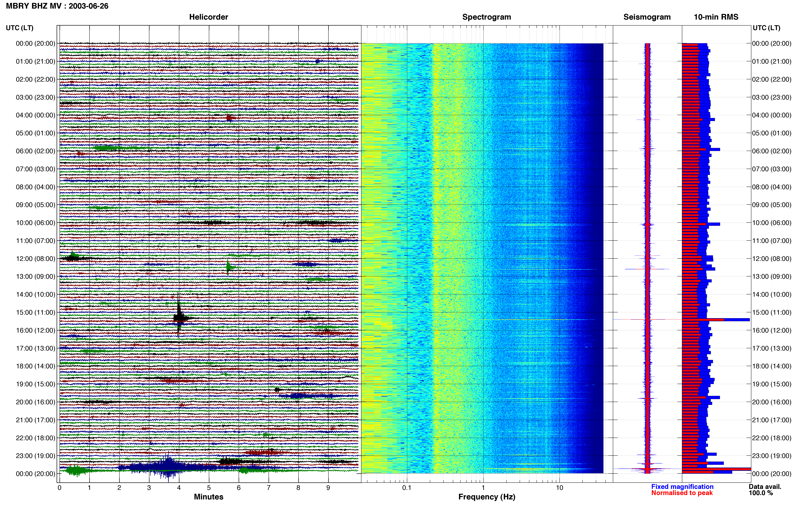This screenshot has width=812, height=508.
Task: Click the '08:00 (04:00)' label on the helicorder axis
Action: coord(35,187)
